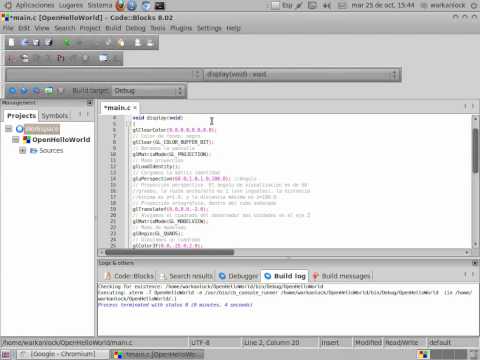Click the editor vertical scrollbar thumb
This screenshot has height=360, width=480.
pos(475,150)
